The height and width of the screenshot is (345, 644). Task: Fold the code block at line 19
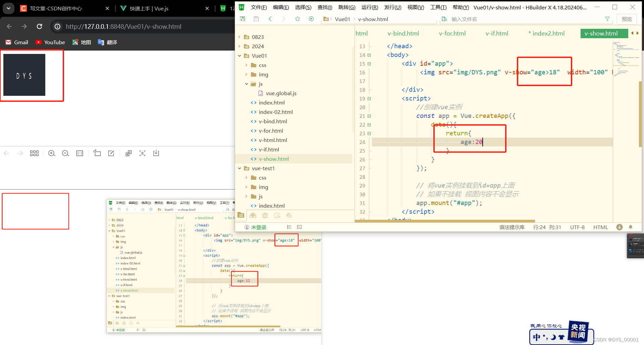[x=369, y=99]
